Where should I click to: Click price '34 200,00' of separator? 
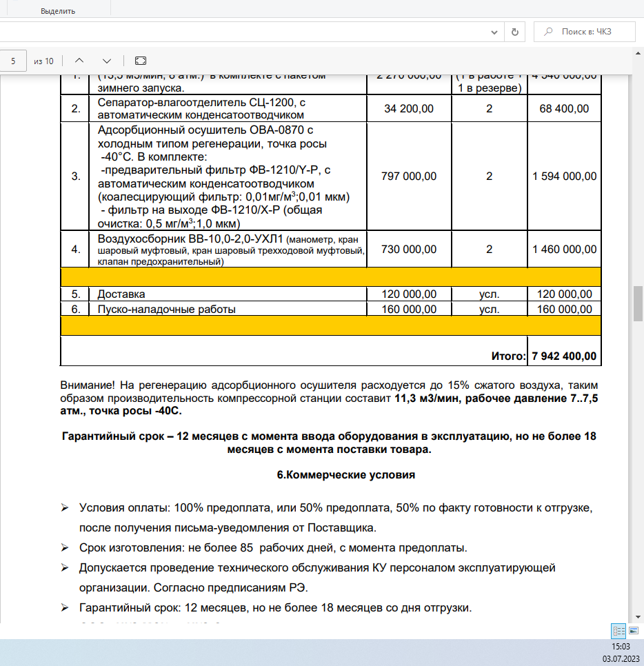pyautogui.click(x=409, y=109)
